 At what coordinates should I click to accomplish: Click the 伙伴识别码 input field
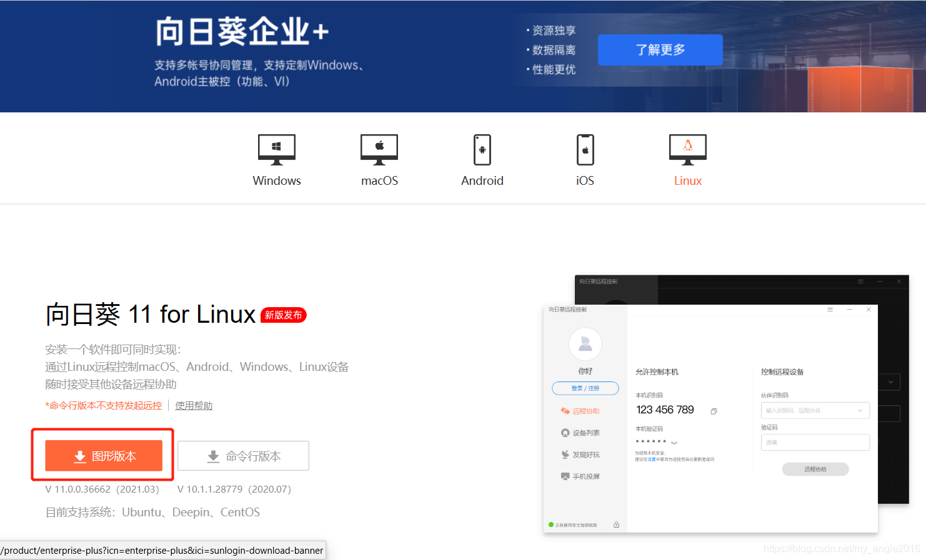(815, 410)
